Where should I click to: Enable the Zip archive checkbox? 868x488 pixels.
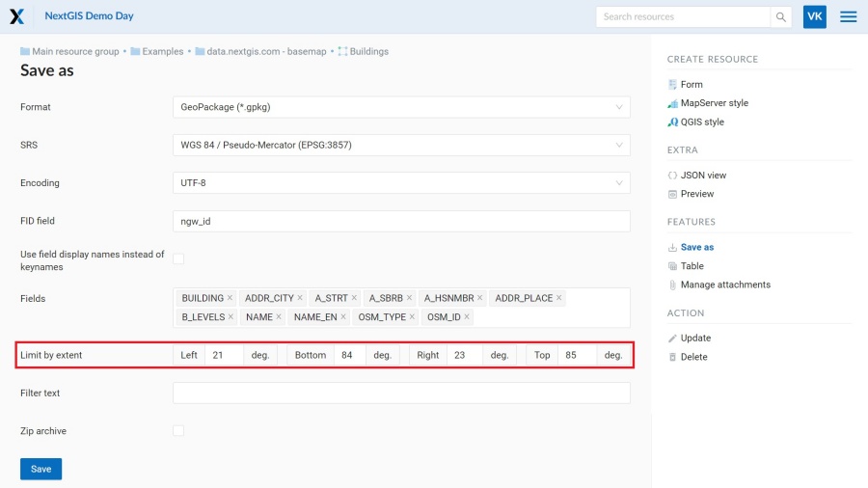coord(178,430)
